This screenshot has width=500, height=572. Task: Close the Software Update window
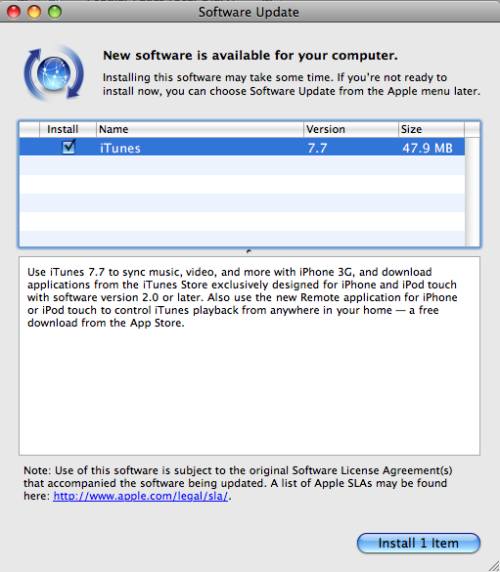pos(13,12)
